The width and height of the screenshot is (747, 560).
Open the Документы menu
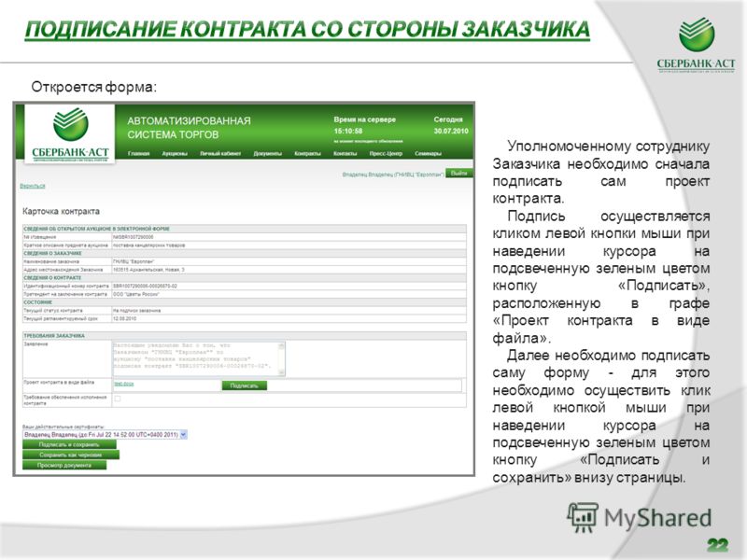pos(267,153)
